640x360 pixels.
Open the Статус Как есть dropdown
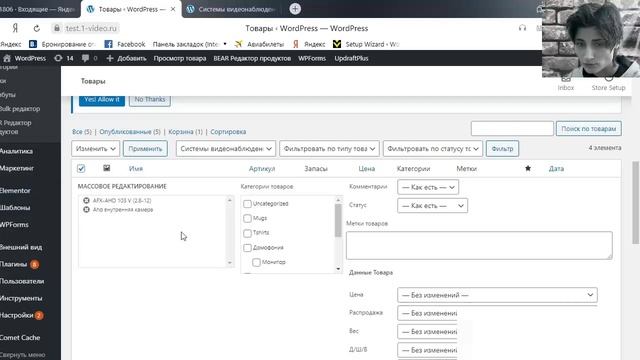(432, 206)
